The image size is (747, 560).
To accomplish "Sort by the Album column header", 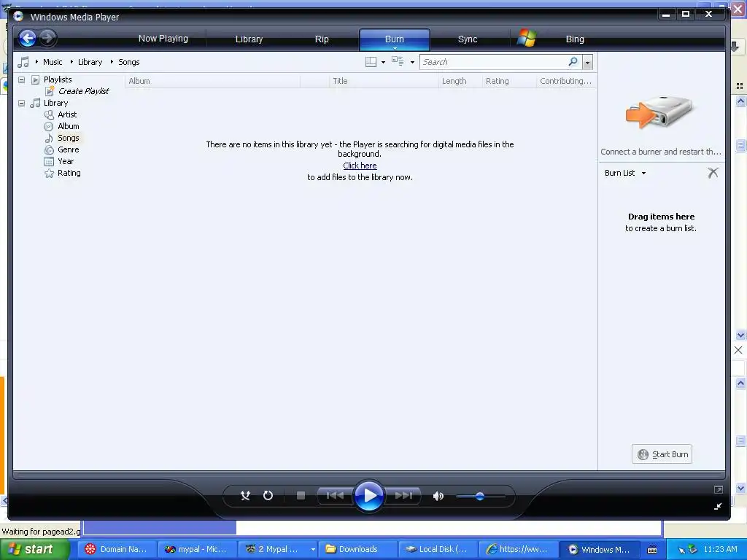I will 212,81.
